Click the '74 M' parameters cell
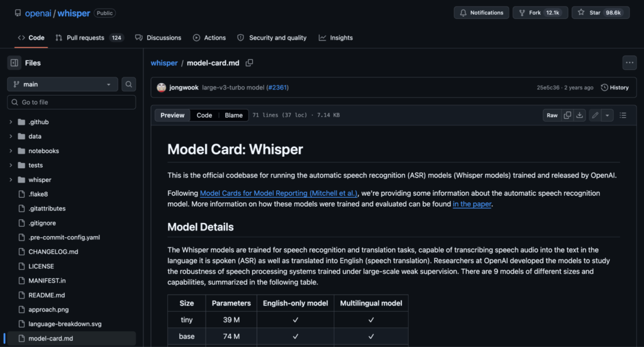 [x=231, y=336]
